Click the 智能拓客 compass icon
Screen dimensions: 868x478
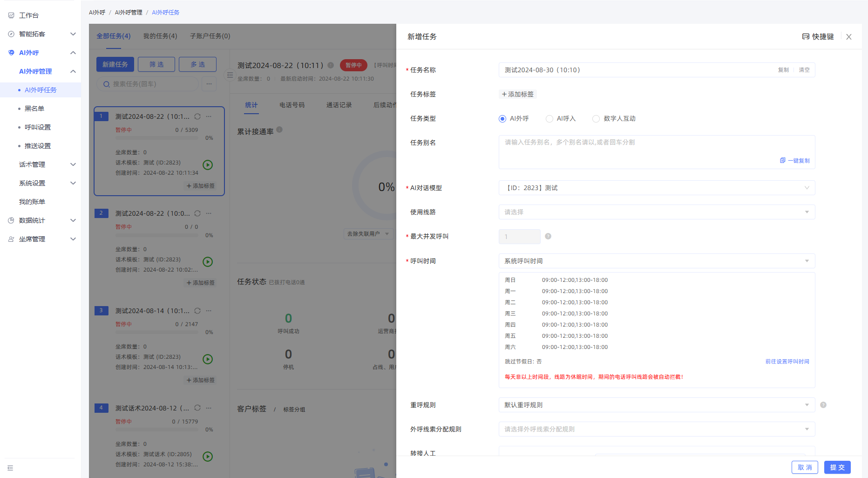(11, 34)
